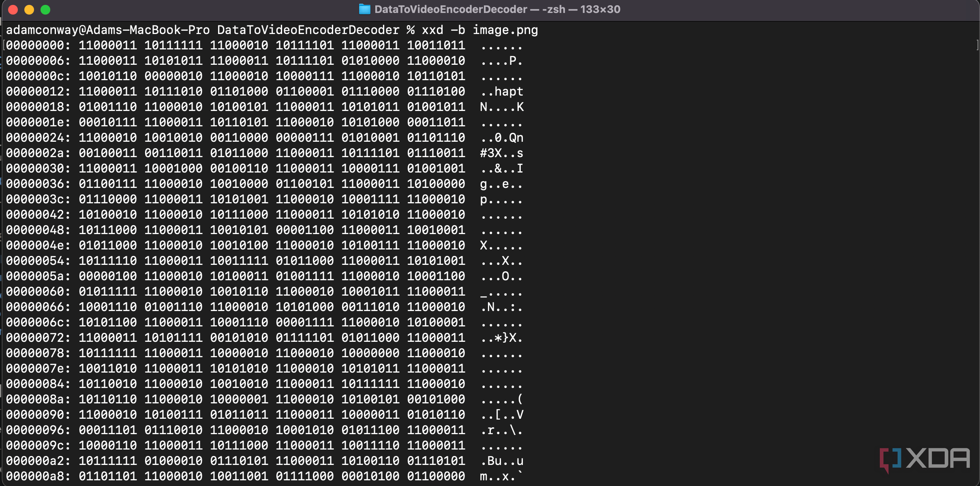Viewport: 980px width, 486px height.
Task: Click ASCII text 'X.....'
Action: coord(502,245)
